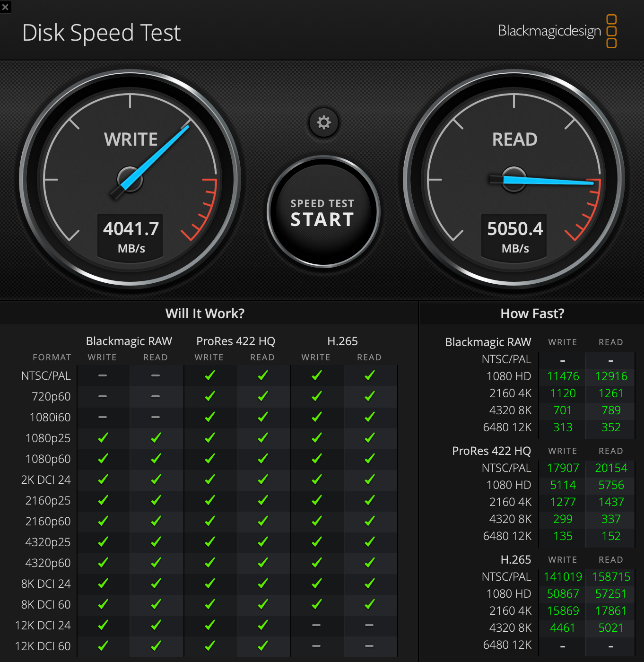Click H.265 column header in Will It Work
The height and width of the screenshot is (662, 644).
pos(342,341)
